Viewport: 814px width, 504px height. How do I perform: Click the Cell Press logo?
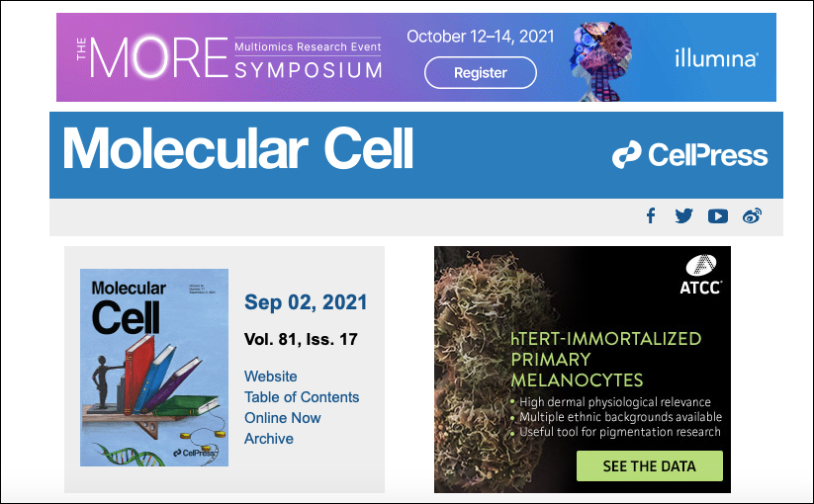[x=690, y=154]
